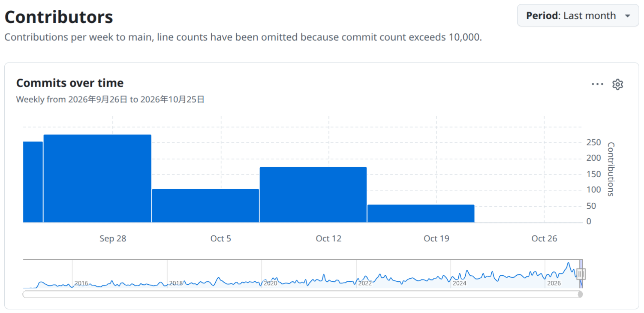Viewport: 644px width, 313px height.
Task: Click the Weekly from date range subtitle
Action: tap(110, 99)
